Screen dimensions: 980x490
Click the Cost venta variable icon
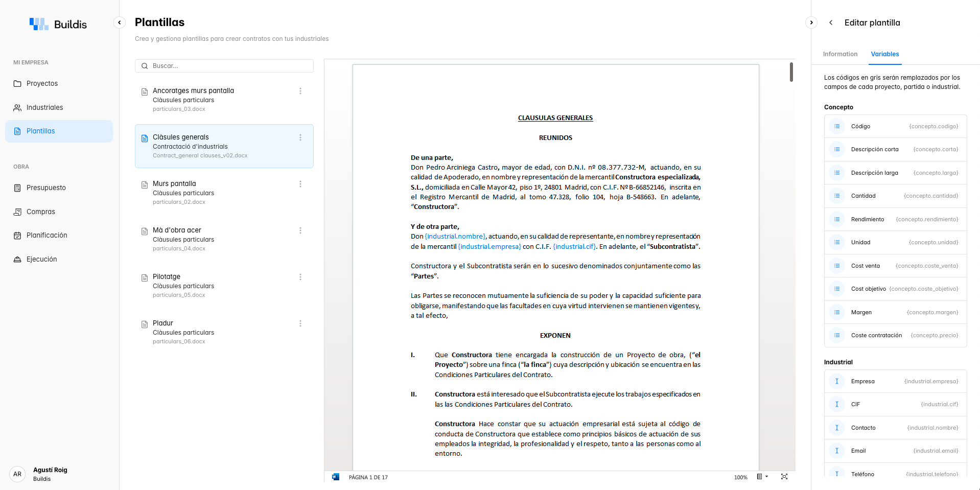837,266
